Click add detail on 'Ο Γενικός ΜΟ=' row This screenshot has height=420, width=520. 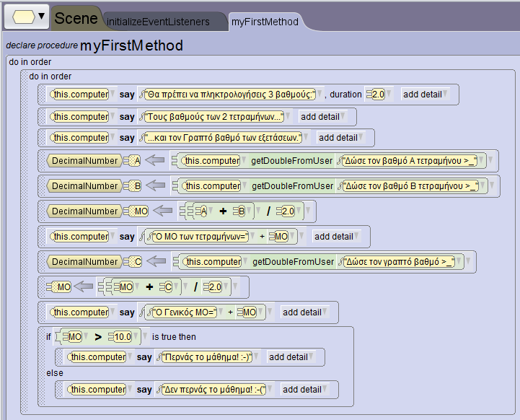[x=304, y=312]
